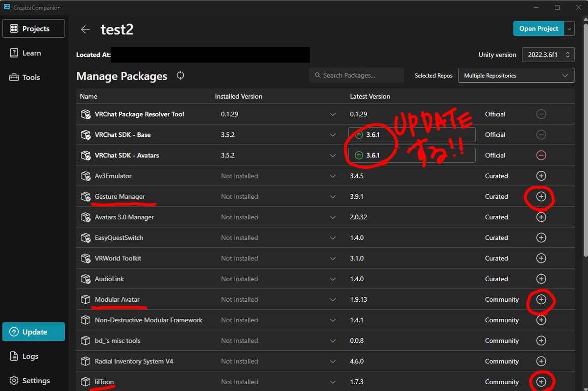This screenshot has width=588, height=391.
Task: Open the Projects page in sidebar
Action: coord(33,28)
